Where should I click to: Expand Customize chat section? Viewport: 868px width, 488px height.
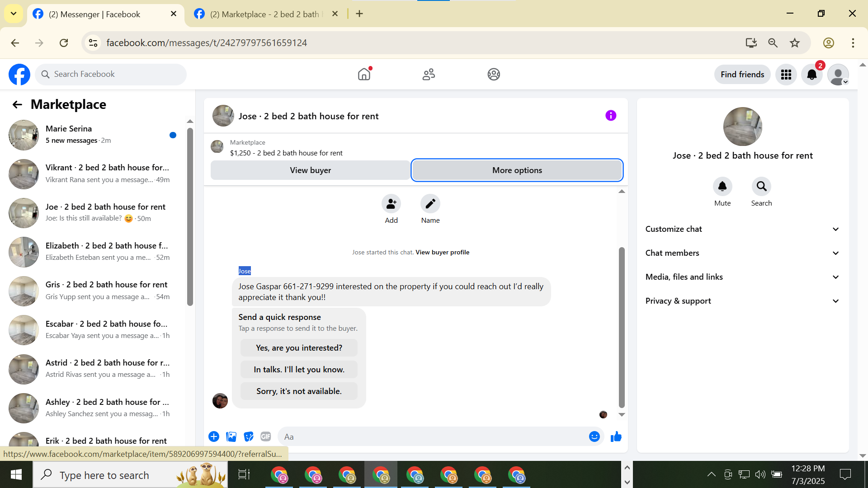point(742,229)
